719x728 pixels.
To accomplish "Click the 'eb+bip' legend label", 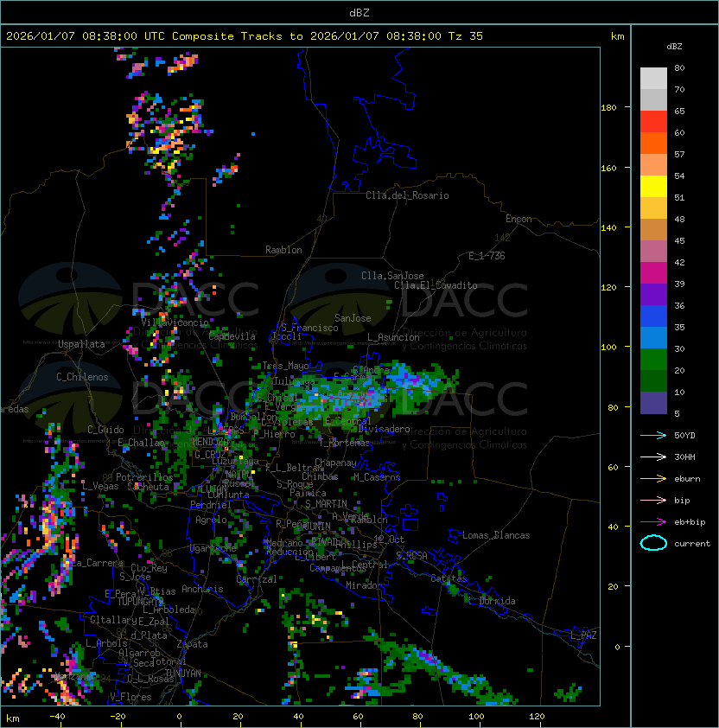I will coord(690,522).
